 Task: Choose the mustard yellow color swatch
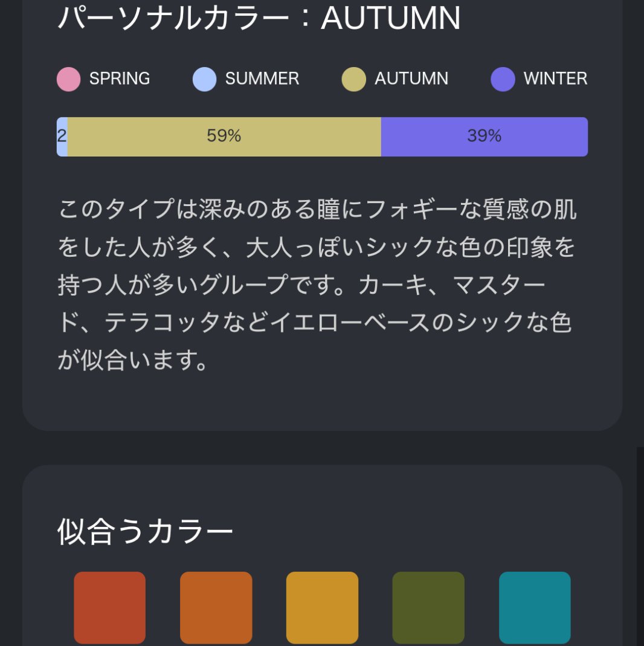(322, 607)
